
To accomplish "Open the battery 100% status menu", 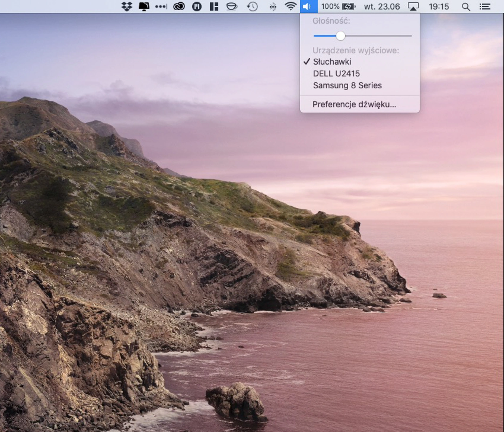I will (338, 7).
